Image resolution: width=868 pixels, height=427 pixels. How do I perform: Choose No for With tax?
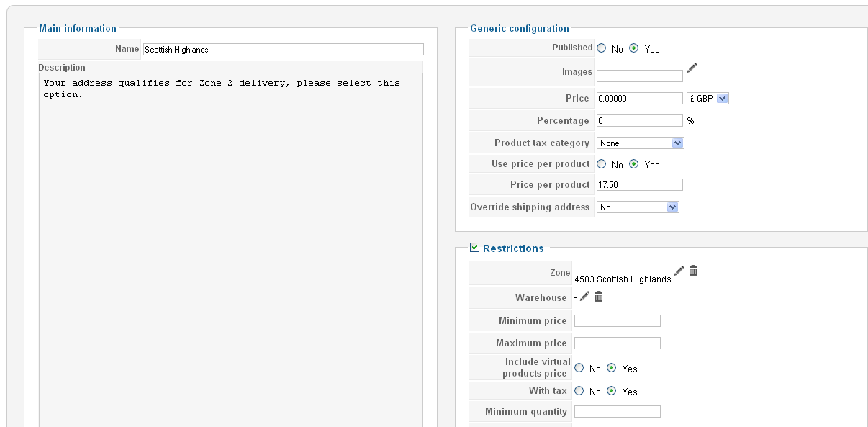[x=579, y=391]
